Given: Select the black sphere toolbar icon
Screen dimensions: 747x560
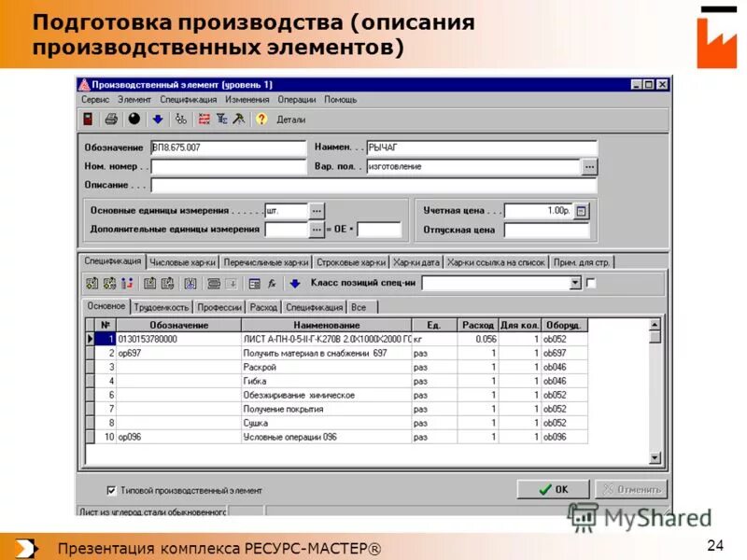Looking at the screenshot, I should [x=134, y=119].
